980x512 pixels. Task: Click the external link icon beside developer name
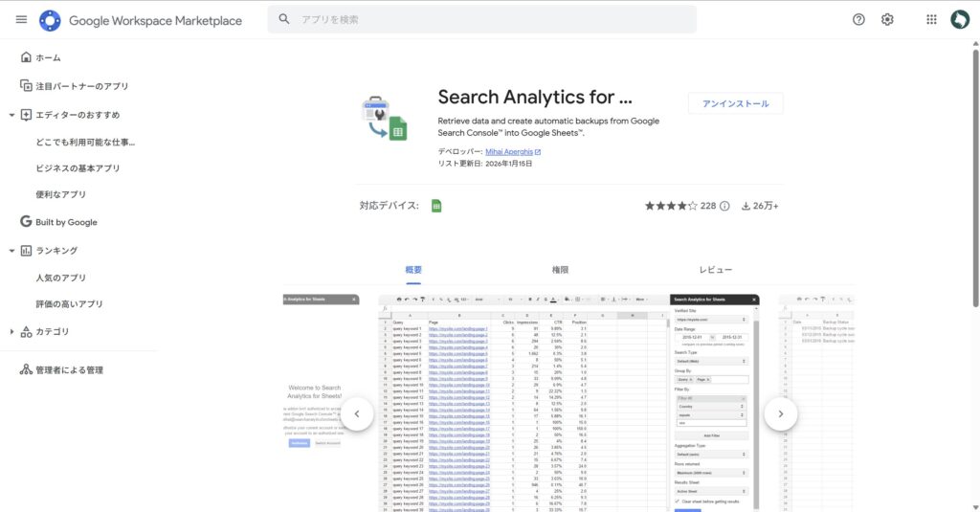point(538,152)
